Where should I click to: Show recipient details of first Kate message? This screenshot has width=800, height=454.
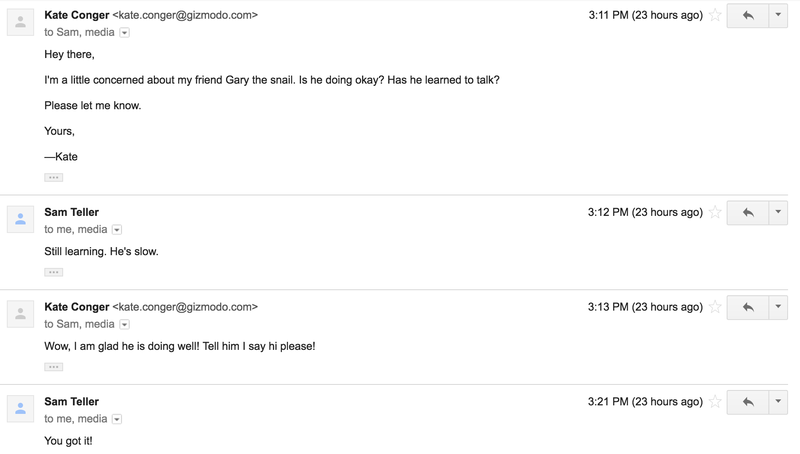124,33
